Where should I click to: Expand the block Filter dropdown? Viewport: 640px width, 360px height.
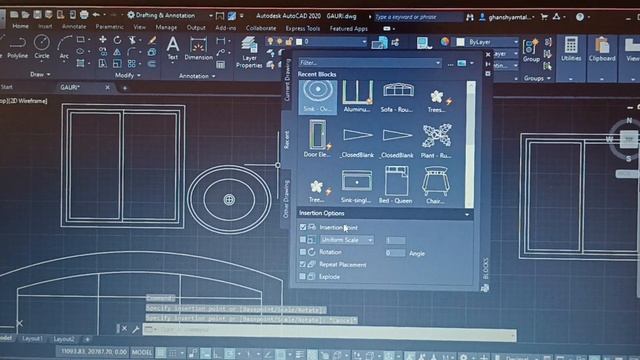point(438,63)
